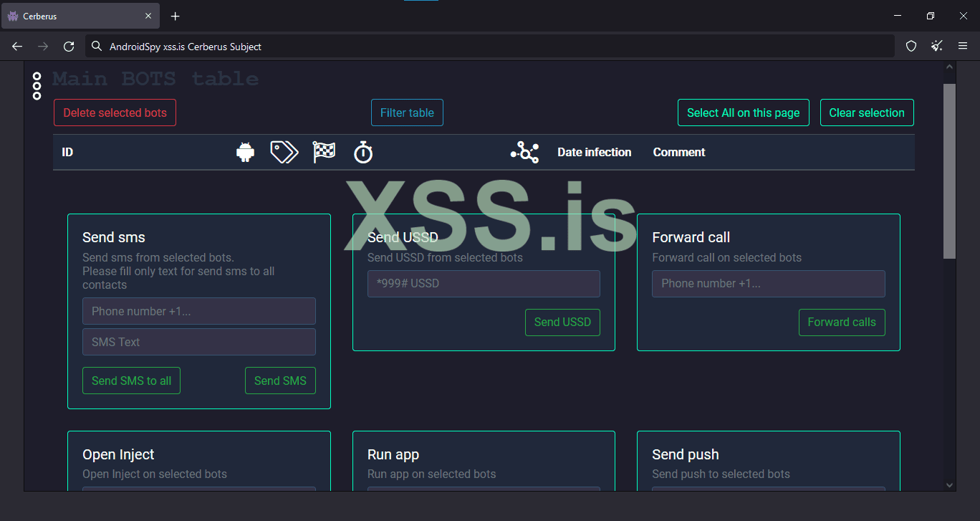The height and width of the screenshot is (521, 980).
Task: Click the ID column header
Action: tap(67, 152)
